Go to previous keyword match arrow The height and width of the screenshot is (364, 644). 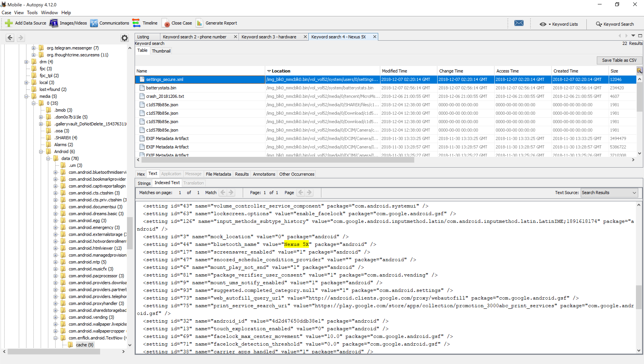[223, 192]
